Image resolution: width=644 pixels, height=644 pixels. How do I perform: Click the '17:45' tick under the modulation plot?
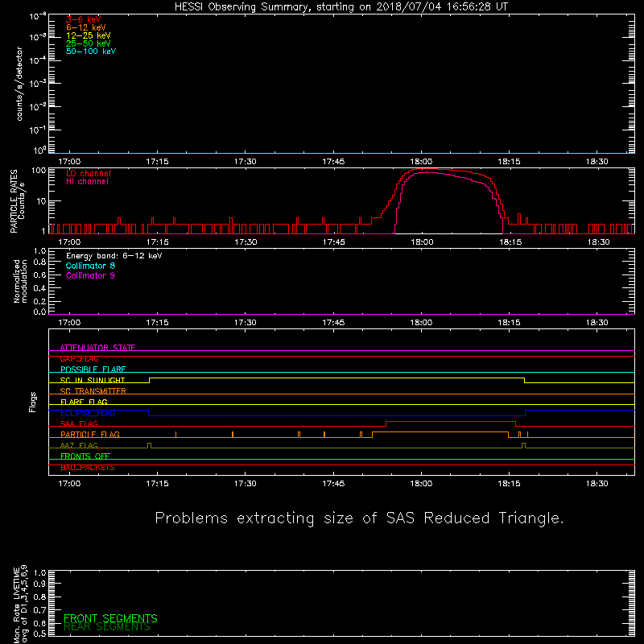(x=333, y=323)
